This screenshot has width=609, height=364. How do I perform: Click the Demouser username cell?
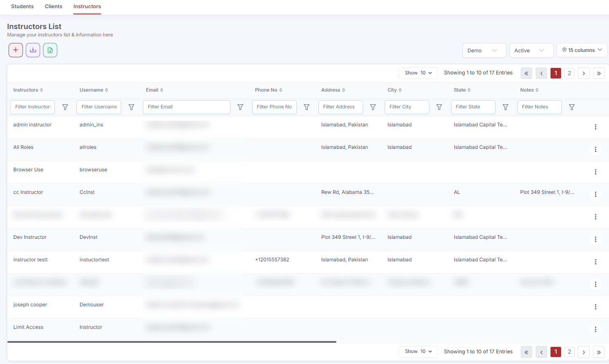[x=92, y=305]
